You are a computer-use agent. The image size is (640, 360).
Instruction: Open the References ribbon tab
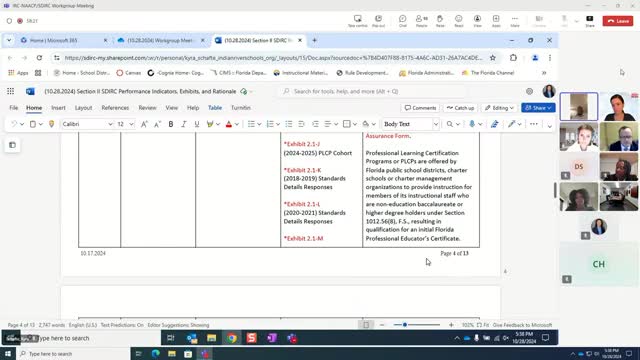pyautogui.click(x=115, y=108)
